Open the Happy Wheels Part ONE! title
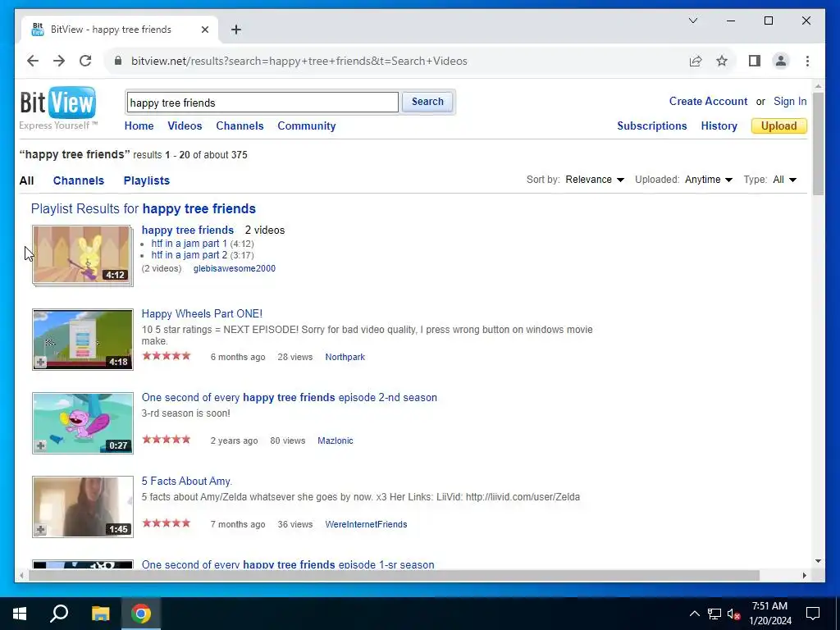Screen dimensions: 840x630 coord(202,313)
